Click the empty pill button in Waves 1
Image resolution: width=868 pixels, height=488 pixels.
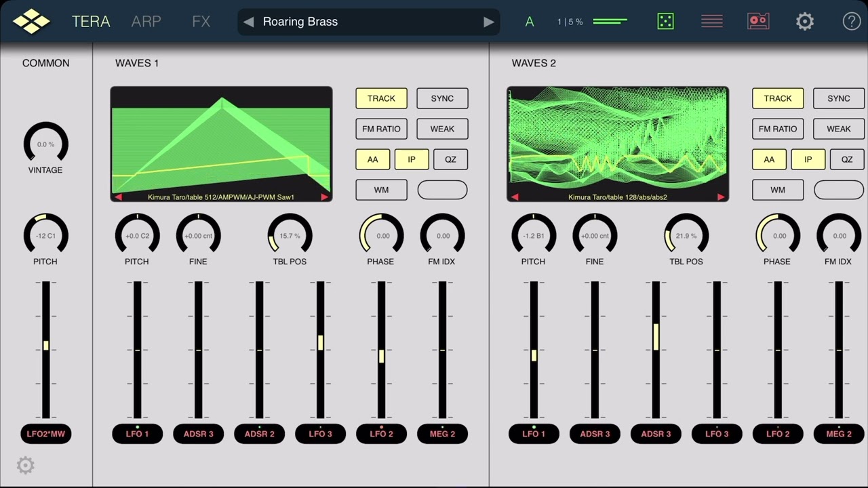point(442,190)
